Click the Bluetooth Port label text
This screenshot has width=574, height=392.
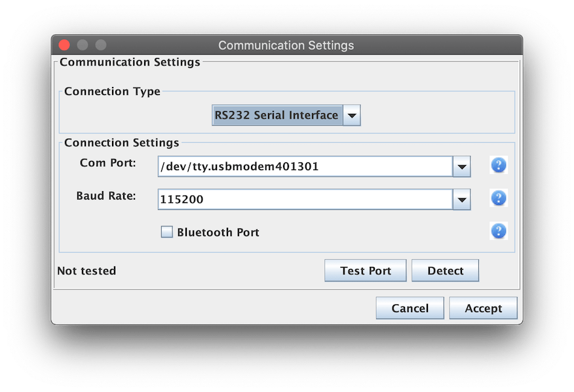tap(218, 232)
